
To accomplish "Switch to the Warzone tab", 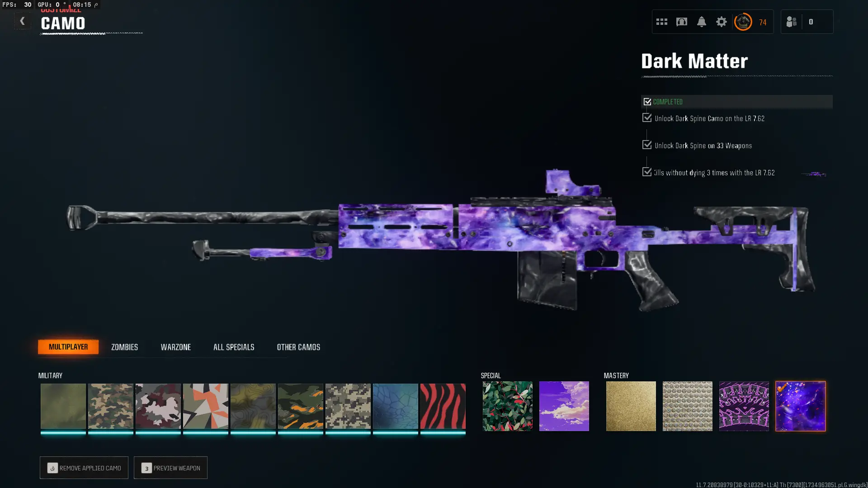I will (176, 347).
